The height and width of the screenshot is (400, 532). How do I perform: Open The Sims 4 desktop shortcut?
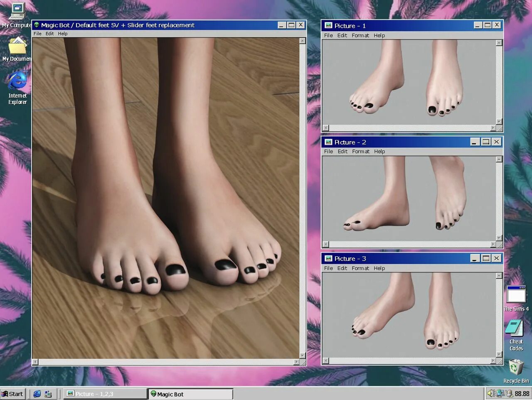point(516,295)
